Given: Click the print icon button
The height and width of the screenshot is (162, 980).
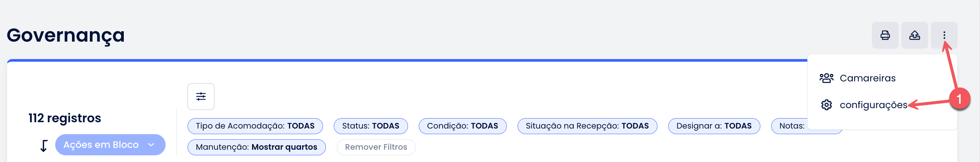Looking at the screenshot, I should [885, 35].
